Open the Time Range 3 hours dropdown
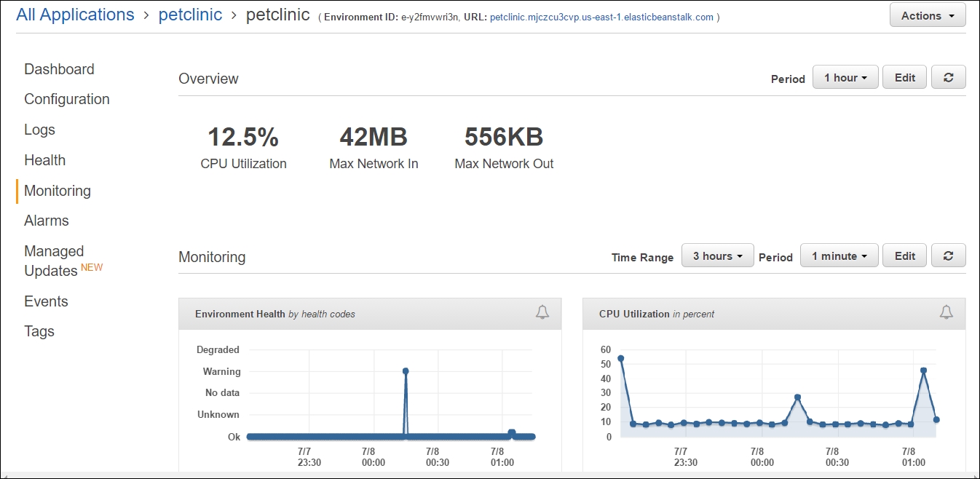Image resolution: width=980 pixels, height=479 pixels. coord(717,256)
